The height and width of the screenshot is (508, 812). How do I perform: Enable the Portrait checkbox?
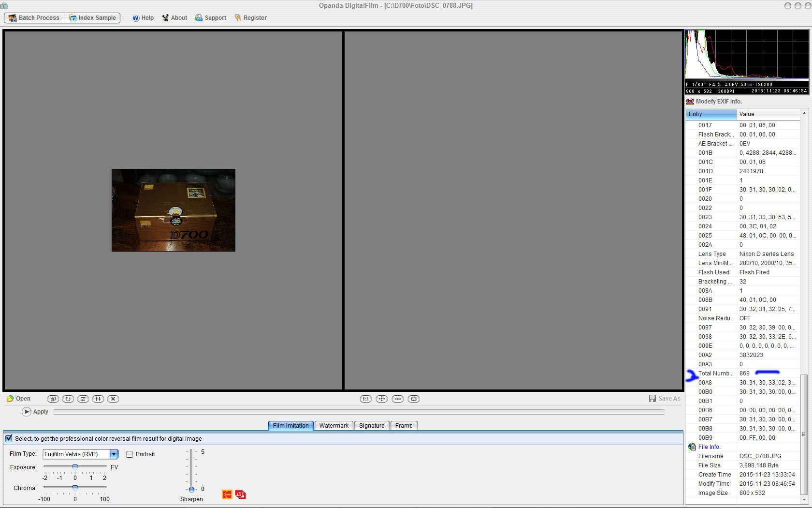(130, 454)
